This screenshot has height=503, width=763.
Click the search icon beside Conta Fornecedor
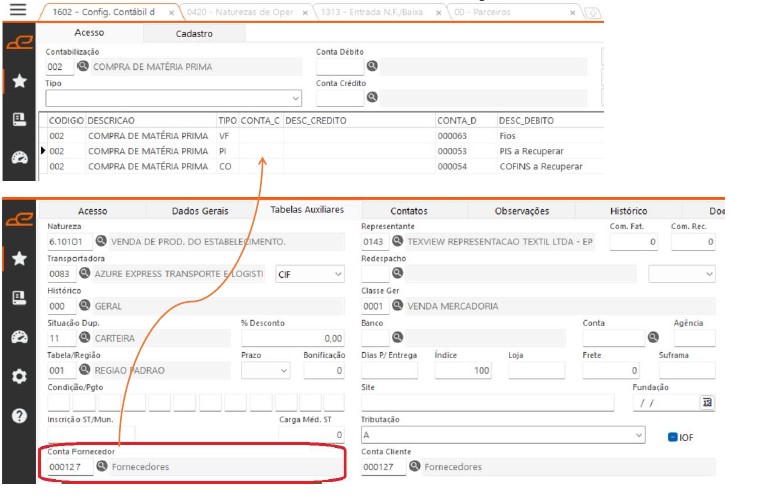point(102,467)
